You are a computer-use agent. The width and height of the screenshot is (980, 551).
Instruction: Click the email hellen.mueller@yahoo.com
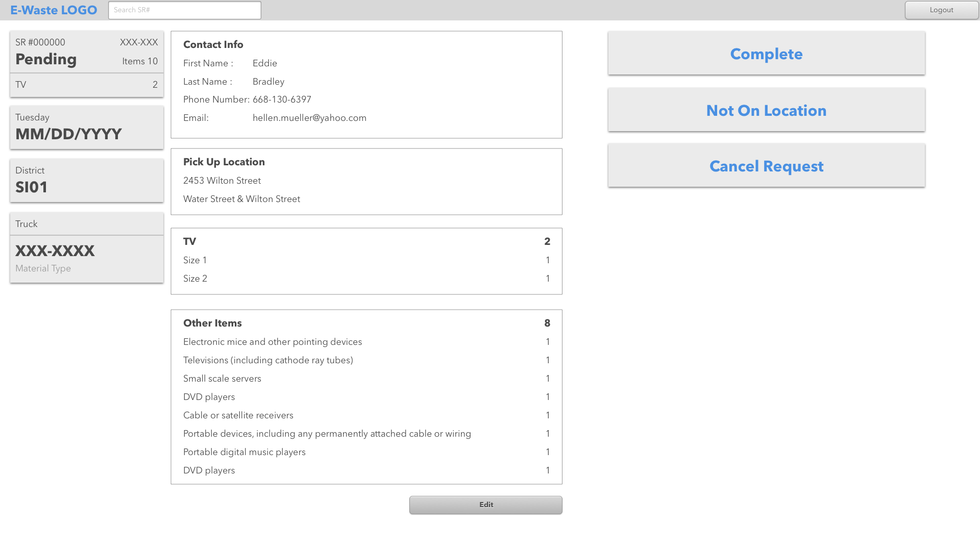tap(309, 118)
